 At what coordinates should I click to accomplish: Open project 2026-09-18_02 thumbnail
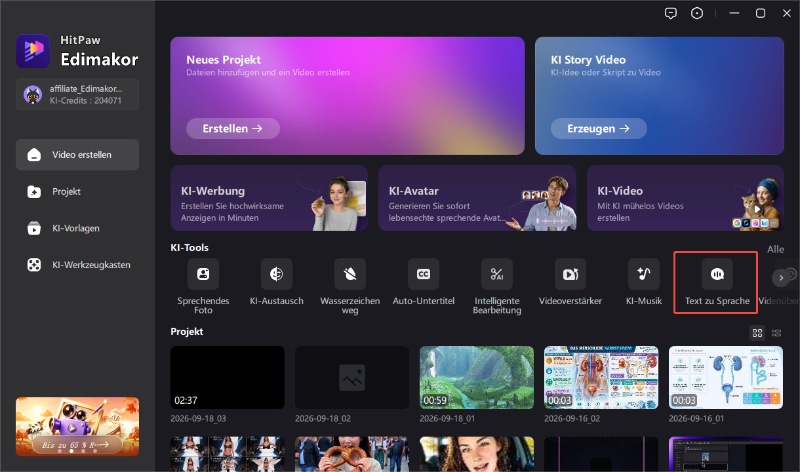352,377
